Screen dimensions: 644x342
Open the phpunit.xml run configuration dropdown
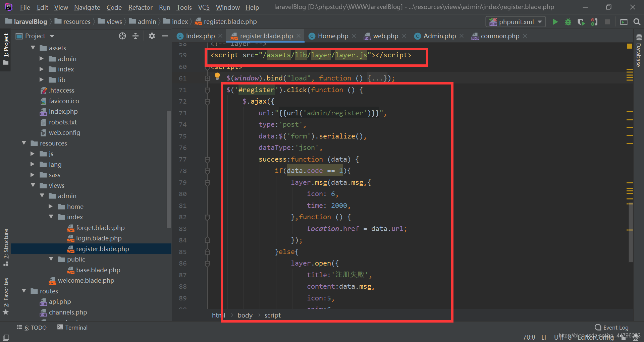pyautogui.click(x=516, y=22)
